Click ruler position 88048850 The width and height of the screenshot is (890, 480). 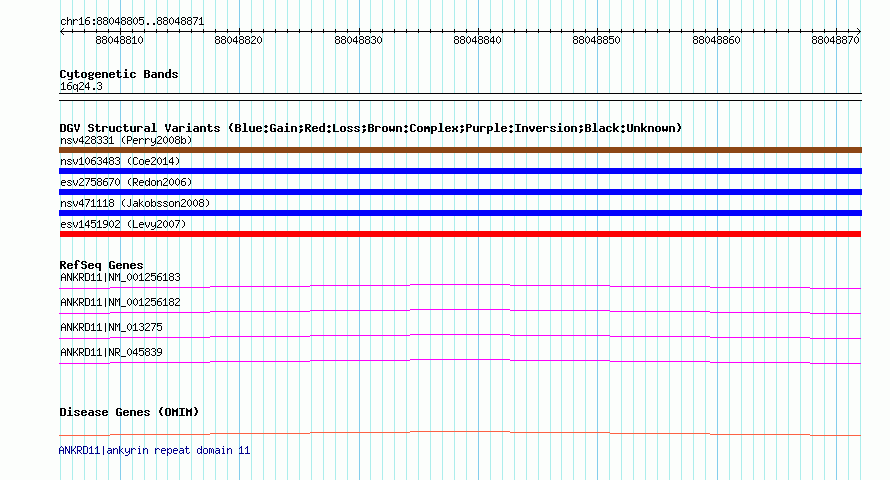(597, 40)
